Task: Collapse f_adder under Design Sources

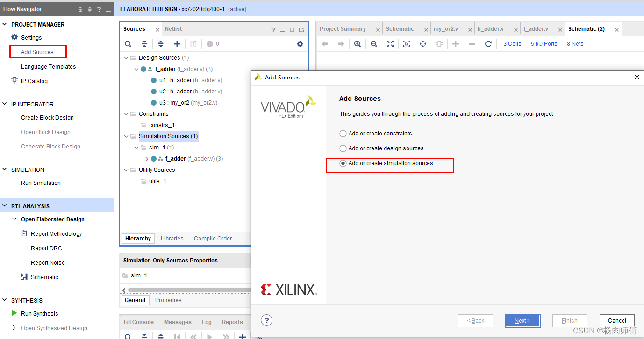Action: point(136,69)
